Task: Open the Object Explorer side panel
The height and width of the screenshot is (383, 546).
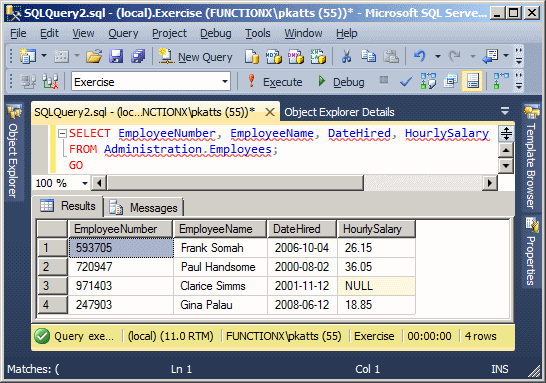Action: tap(14, 152)
